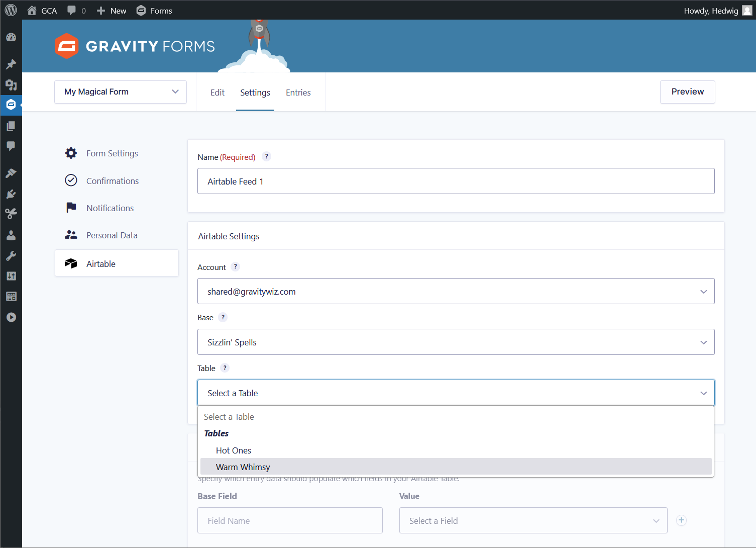This screenshot has width=756, height=548.
Task: Open the Airtable settings section
Action: (117, 263)
